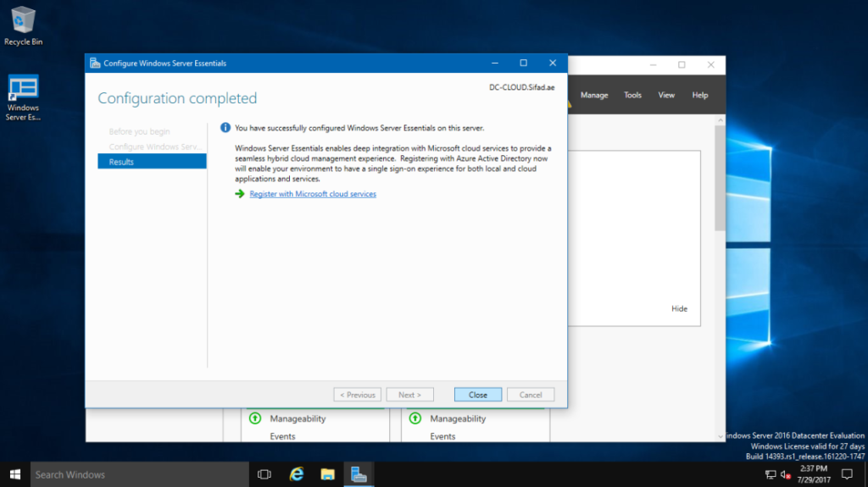Open Manage menu in Server Manager
This screenshot has width=868, height=487.
coord(594,95)
